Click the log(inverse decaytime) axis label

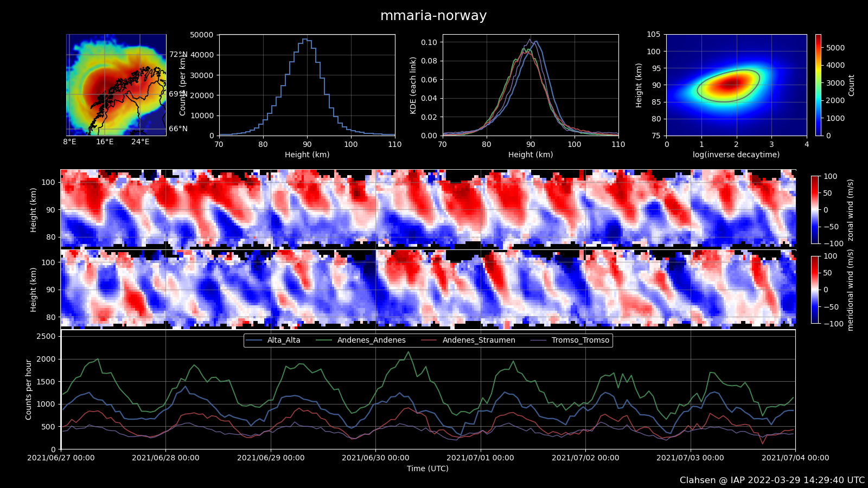coord(736,155)
